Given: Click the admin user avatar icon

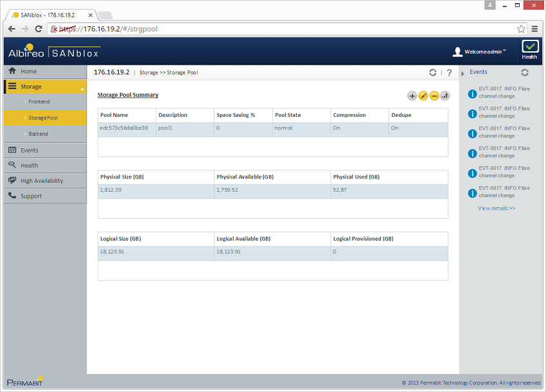Looking at the screenshot, I should pos(457,52).
